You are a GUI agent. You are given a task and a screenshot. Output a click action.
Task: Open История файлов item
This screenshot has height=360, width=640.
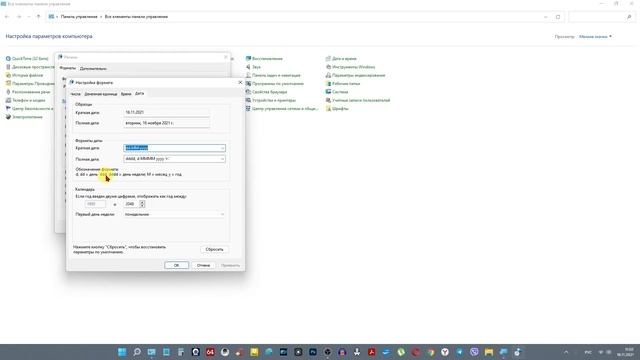(24, 75)
